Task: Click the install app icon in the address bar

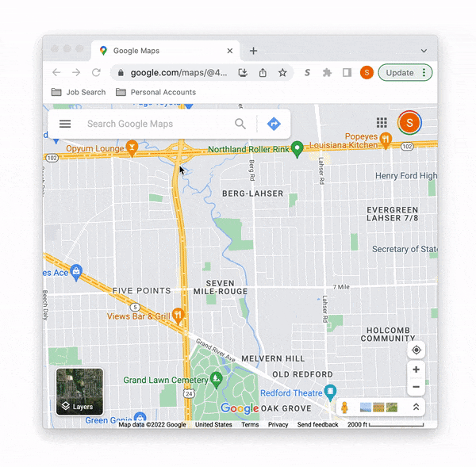Action: (243, 73)
